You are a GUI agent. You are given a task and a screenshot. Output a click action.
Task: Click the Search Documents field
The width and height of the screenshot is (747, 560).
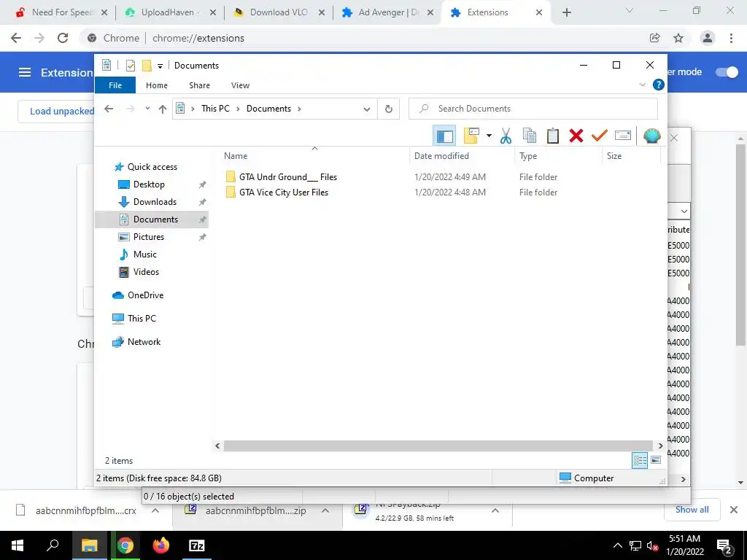tap(533, 109)
